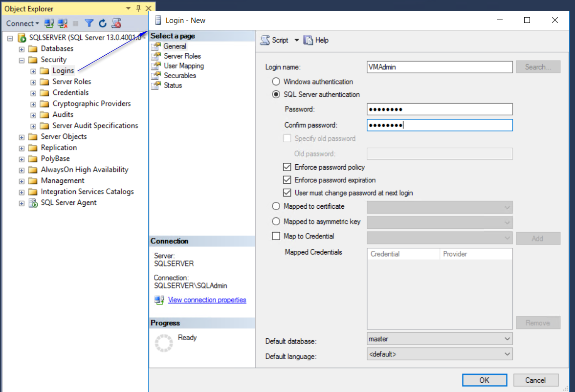Click the Script icon in Login dialog toolbar
Screen dimensions: 575x392
point(265,41)
